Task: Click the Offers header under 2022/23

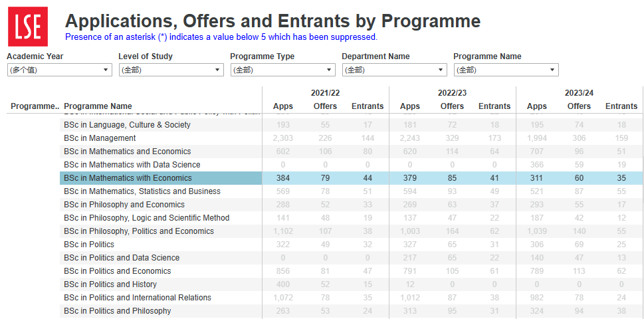Action: tap(452, 106)
